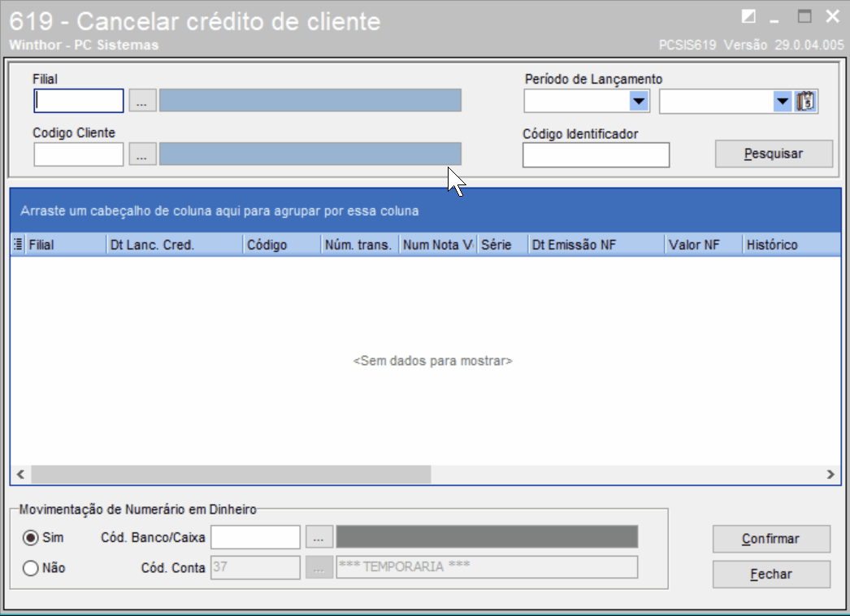850x616 pixels.
Task: Open Filial lookup ellipsis button
Action: pos(142,101)
